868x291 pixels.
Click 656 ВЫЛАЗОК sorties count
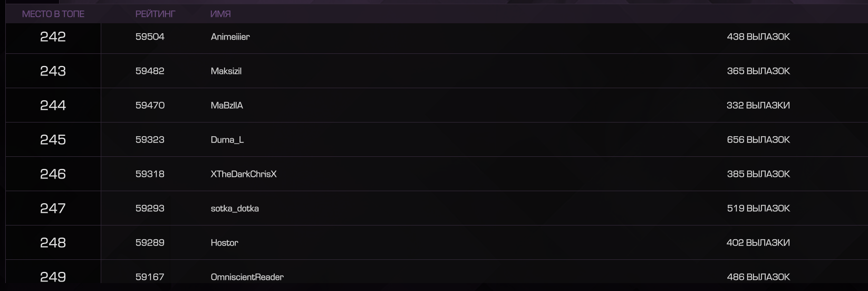click(x=758, y=140)
